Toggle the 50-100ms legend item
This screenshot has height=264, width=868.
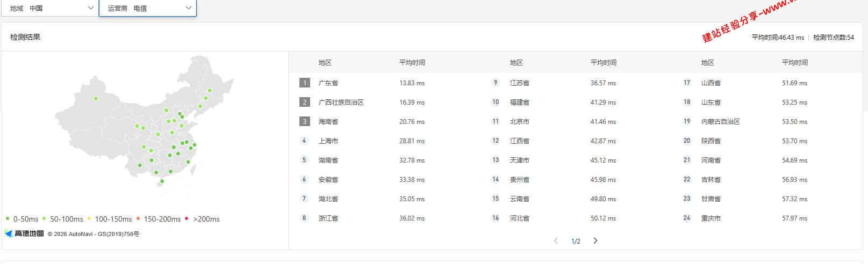[x=63, y=219]
